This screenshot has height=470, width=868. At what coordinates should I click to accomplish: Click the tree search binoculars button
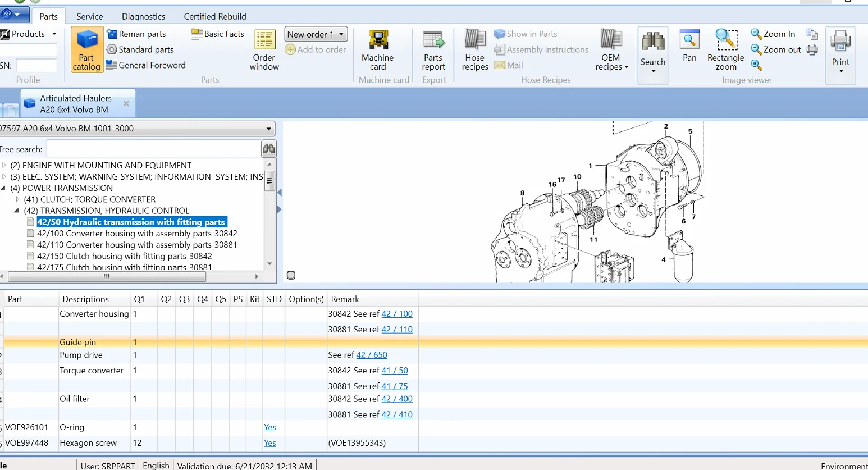(x=269, y=149)
